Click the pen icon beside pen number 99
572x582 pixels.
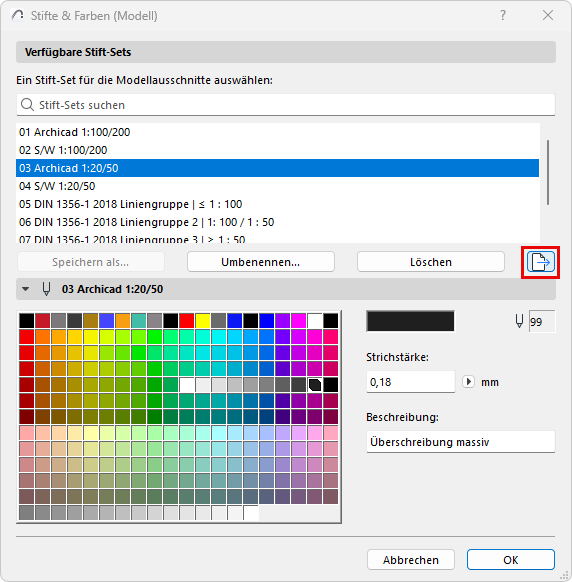[x=519, y=321]
